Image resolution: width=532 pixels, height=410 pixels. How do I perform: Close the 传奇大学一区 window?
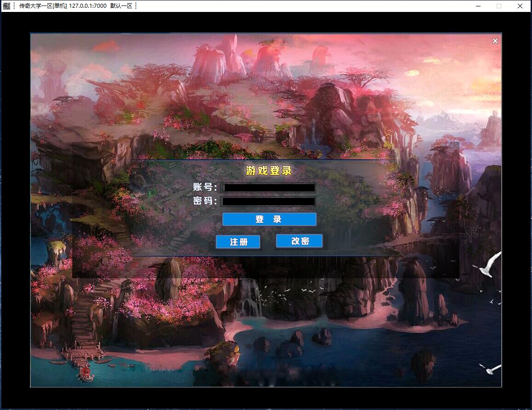coord(520,6)
